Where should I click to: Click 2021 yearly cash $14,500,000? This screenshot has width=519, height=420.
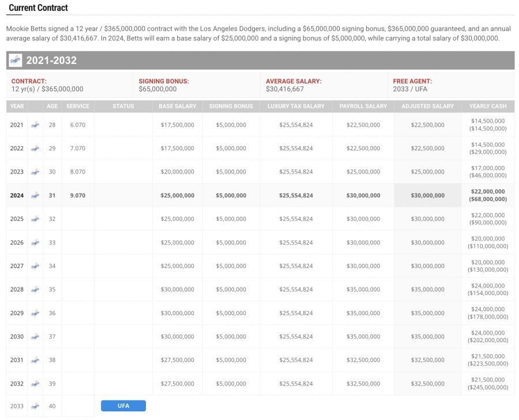coord(488,121)
